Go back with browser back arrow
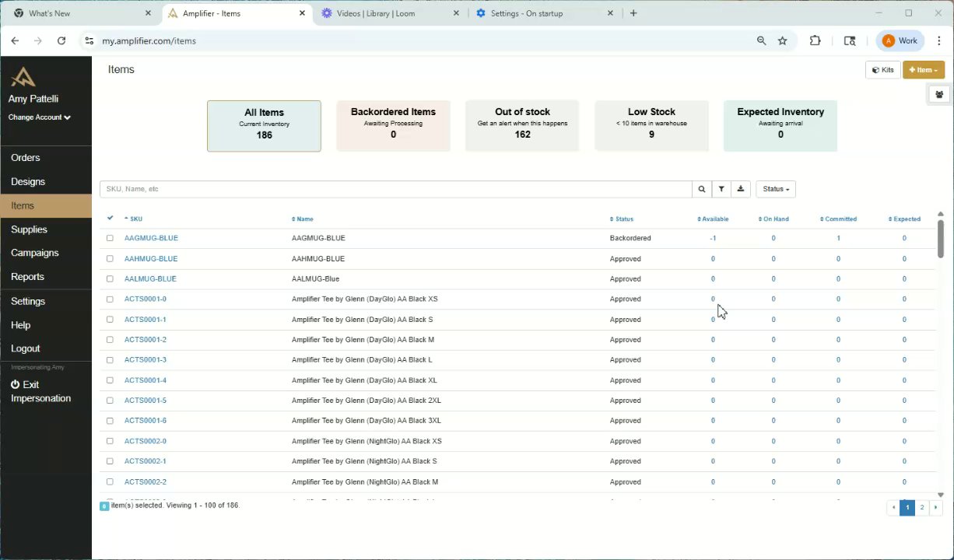 [15, 40]
